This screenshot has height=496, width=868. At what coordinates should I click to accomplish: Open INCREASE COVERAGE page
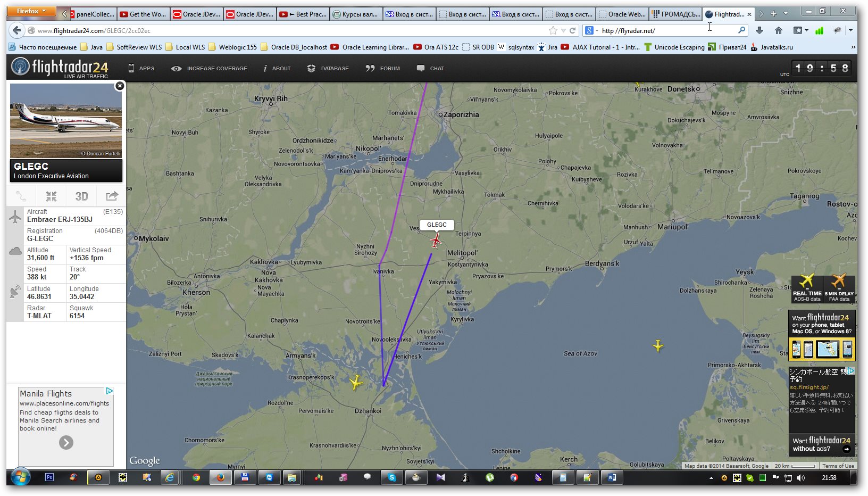(209, 68)
